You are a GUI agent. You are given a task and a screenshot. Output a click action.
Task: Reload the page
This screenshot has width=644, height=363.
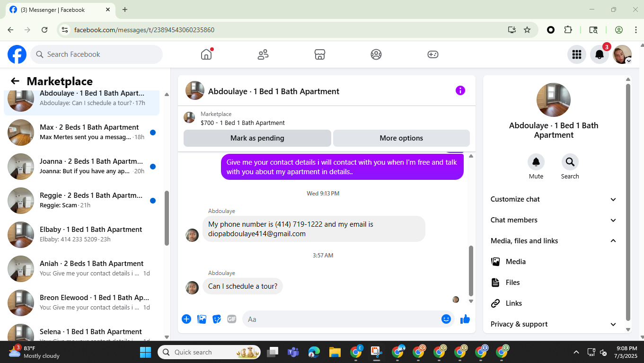[44, 30]
